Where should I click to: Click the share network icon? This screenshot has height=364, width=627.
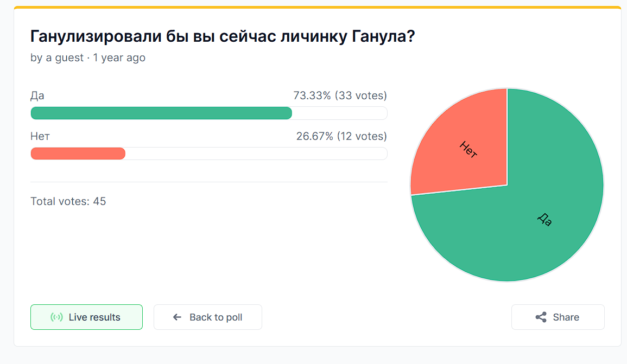point(541,317)
